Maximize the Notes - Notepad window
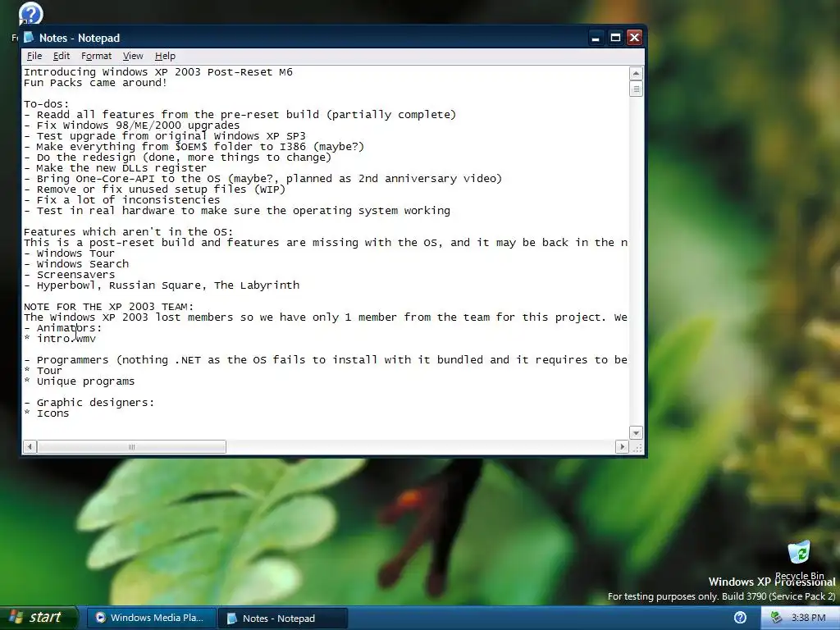This screenshot has width=840, height=630. click(x=615, y=38)
